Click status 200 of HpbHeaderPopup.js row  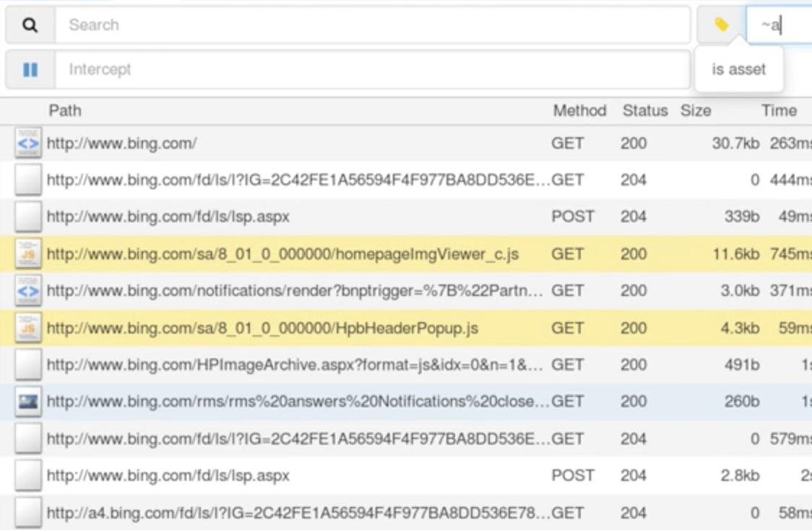click(x=634, y=328)
